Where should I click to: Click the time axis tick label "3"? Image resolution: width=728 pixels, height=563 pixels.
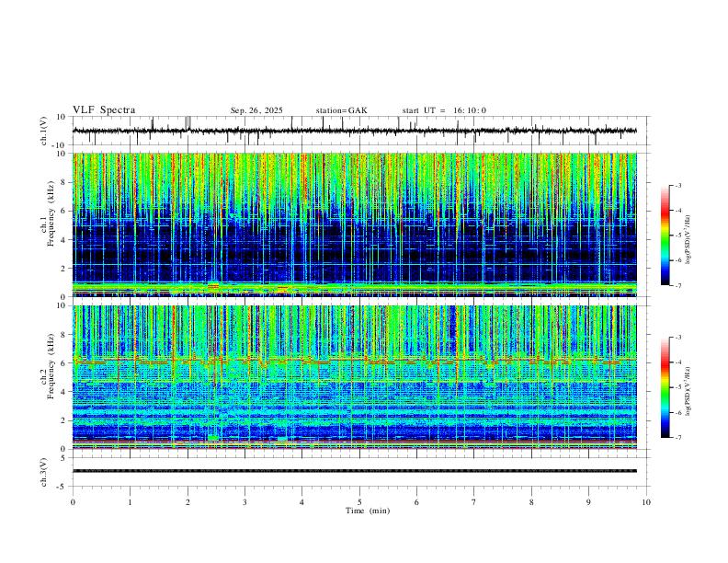245,502
